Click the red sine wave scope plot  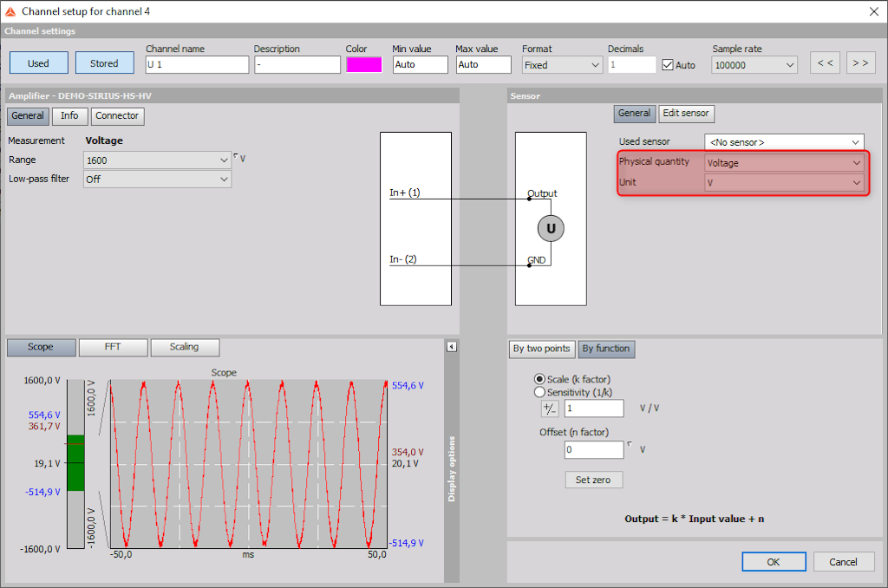248,463
